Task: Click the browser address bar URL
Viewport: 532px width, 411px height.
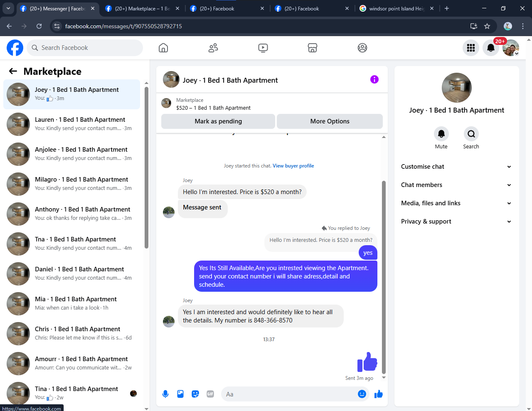Action: click(123, 26)
